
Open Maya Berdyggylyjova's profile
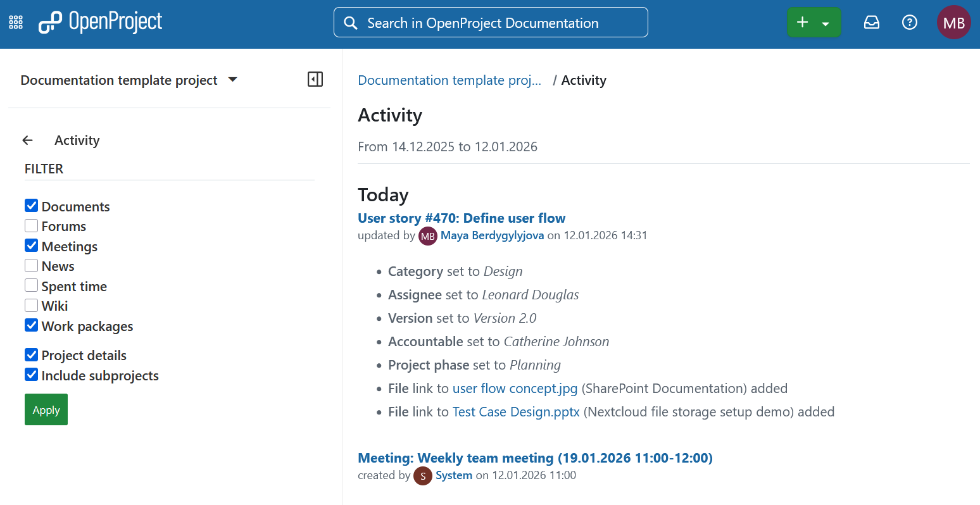[x=493, y=235]
